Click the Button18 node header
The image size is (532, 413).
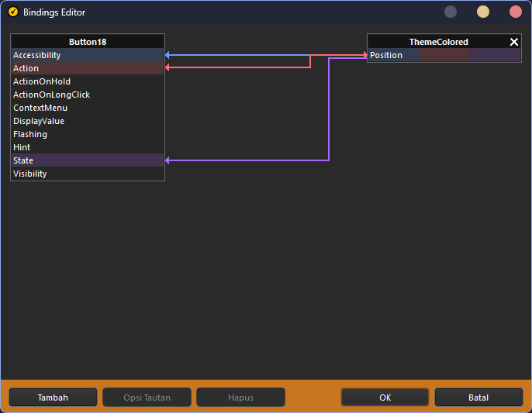[x=87, y=42]
